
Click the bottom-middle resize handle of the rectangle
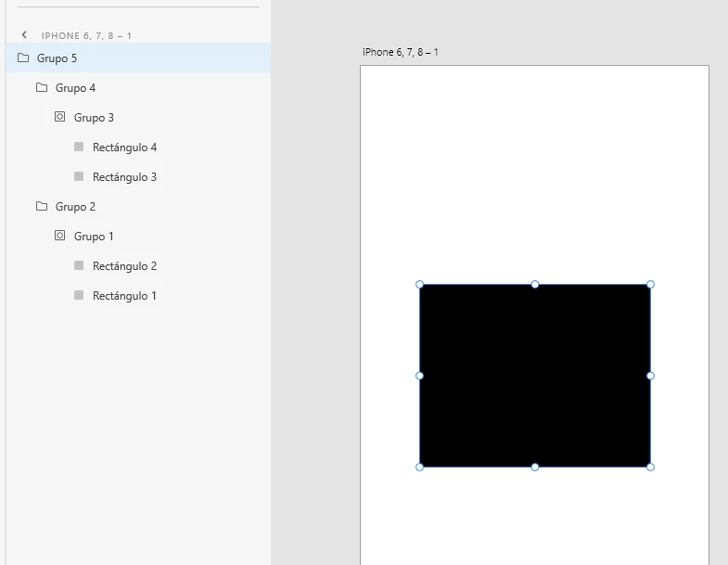click(535, 467)
